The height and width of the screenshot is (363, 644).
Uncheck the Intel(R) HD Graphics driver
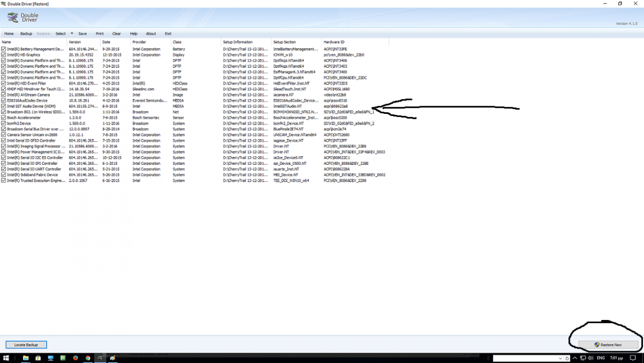tap(4, 55)
